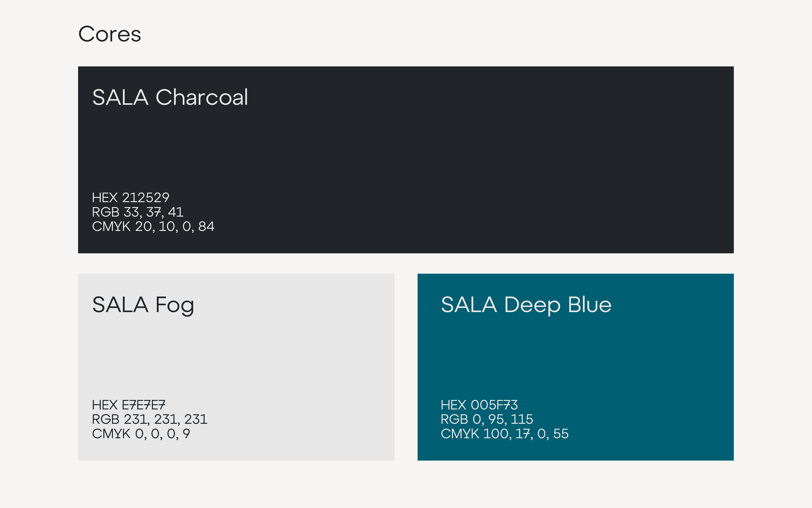Click the word Fog in the gray swatch
The image size is (812, 508).
175,305
